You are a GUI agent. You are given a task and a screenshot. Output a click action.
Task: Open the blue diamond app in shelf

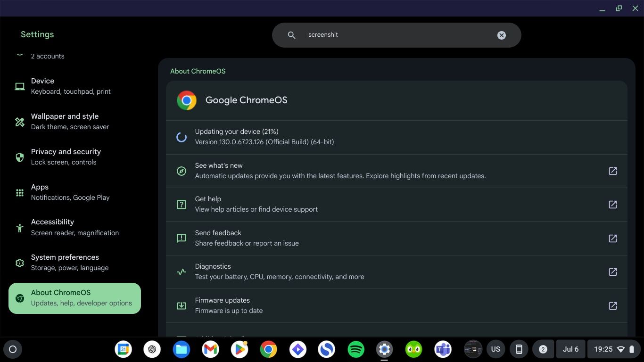(x=298, y=349)
